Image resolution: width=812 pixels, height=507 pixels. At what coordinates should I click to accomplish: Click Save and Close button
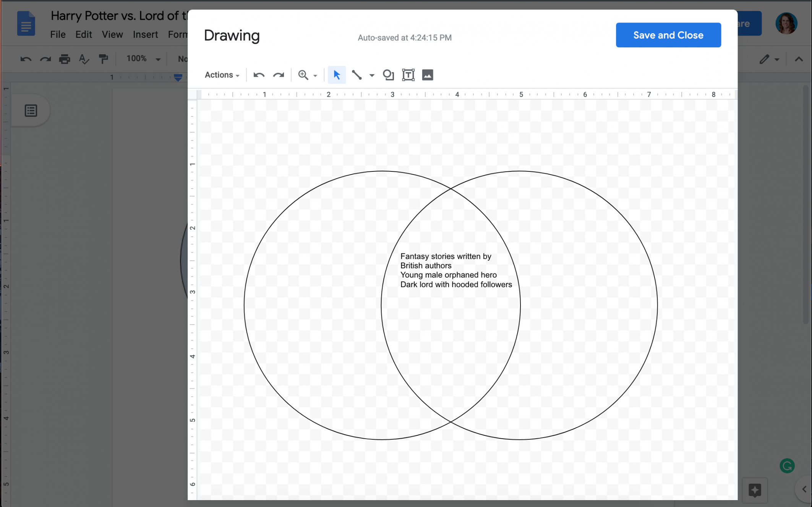(x=668, y=35)
